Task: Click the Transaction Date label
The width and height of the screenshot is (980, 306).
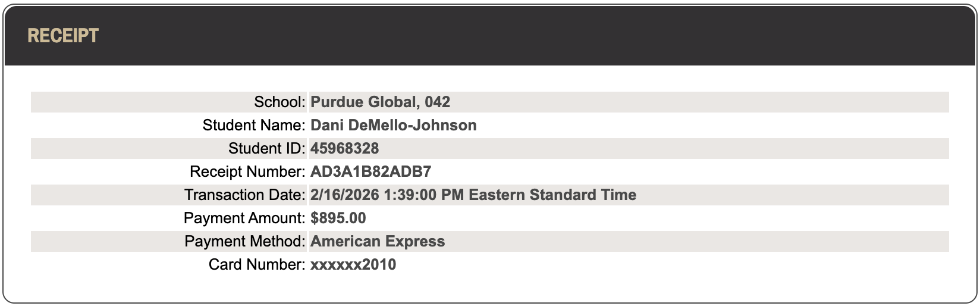Action: 244,195
